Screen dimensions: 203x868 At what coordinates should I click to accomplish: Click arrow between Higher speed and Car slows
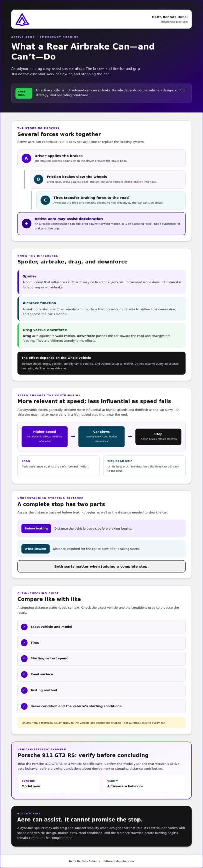73,436
